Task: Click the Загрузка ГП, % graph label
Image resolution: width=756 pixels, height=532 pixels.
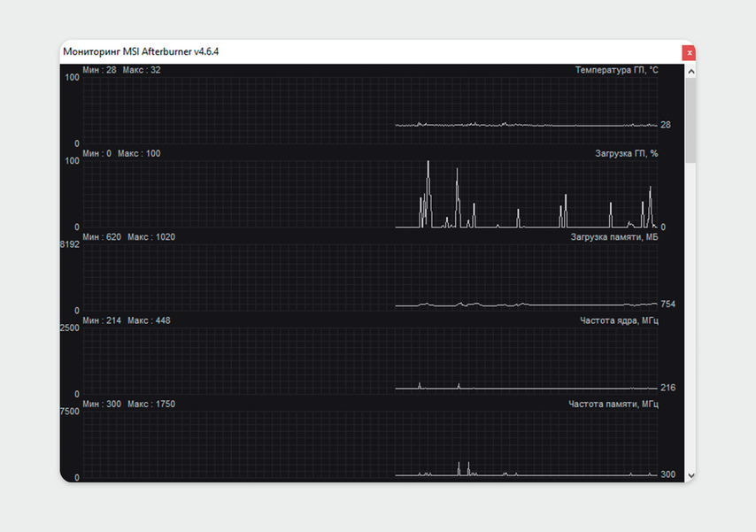Action: pyautogui.click(x=626, y=153)
